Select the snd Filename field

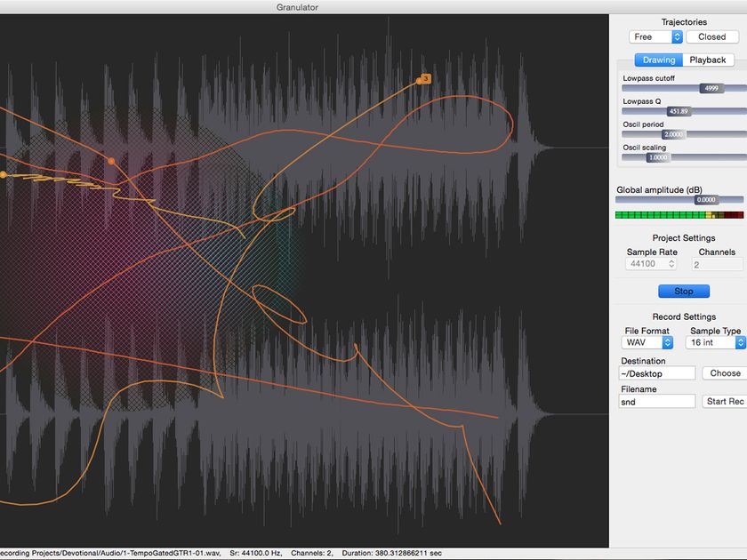pyautogui.click(x=657, y=401)
